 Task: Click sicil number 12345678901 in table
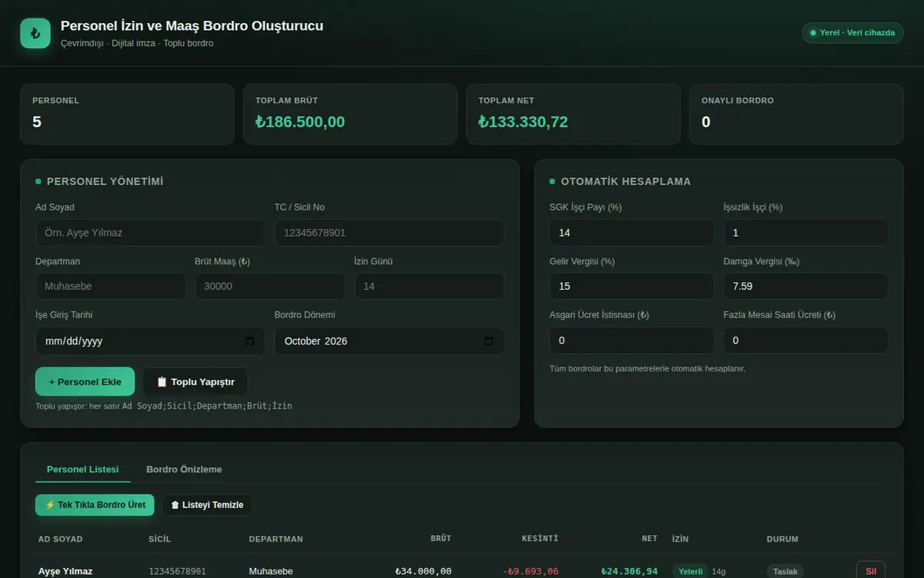click(177, 571)
